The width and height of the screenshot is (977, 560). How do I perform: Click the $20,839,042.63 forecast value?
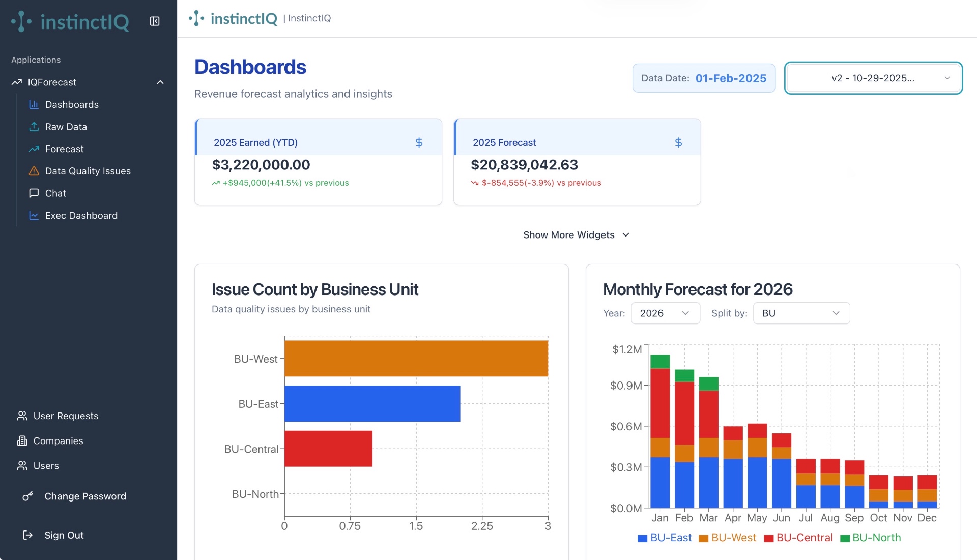pyautogui.click(x=525, y=165)
